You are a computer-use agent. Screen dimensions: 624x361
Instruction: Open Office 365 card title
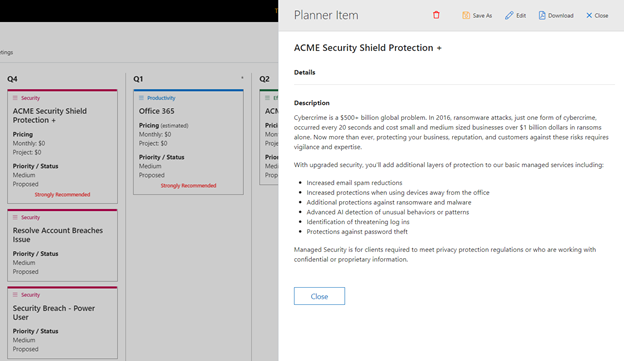[156, 111]
